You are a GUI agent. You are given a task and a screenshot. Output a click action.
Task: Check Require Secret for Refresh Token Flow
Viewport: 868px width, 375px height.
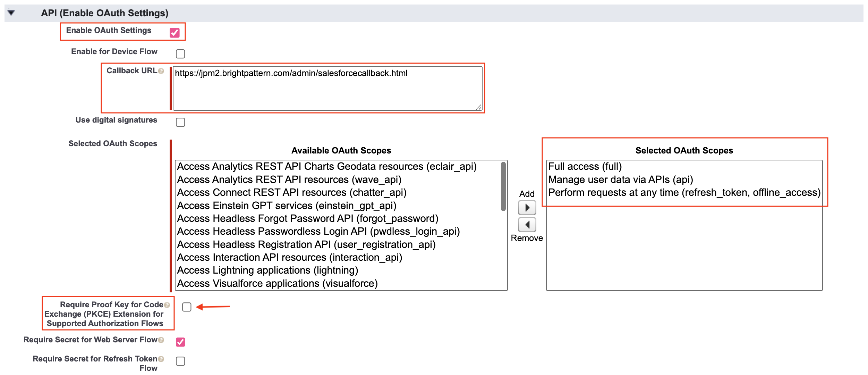[x=180, y=361]
